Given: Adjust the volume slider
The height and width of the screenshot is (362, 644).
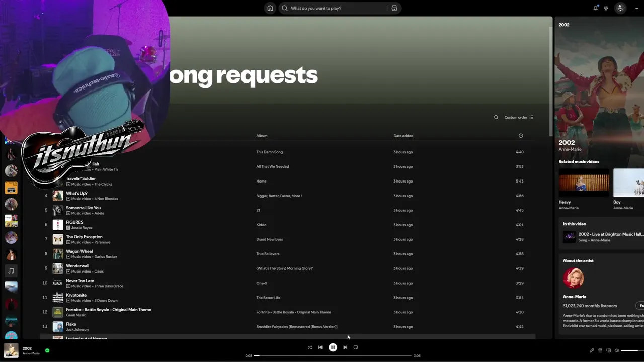Looking at the screenshot, I should coord(632,350).
